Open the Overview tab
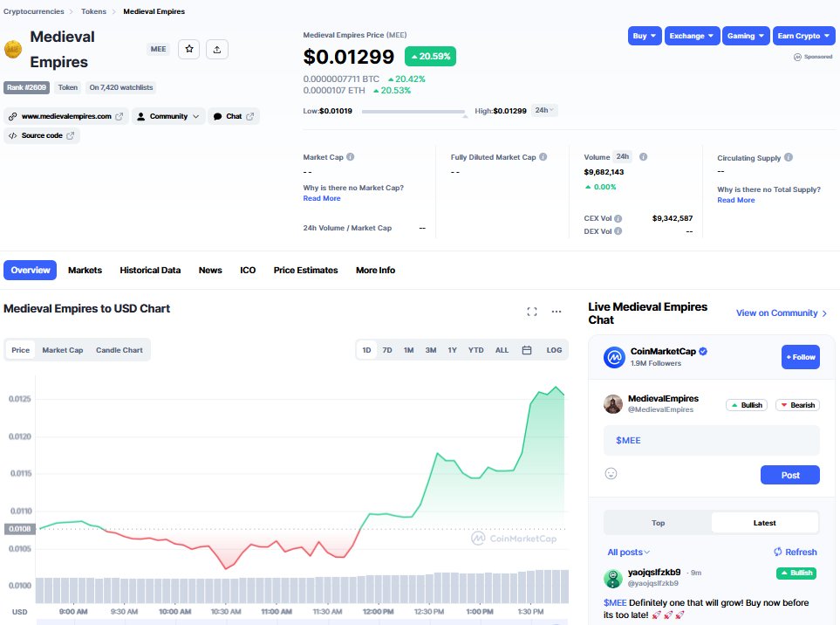840x625 pixels. pos(31,270)
